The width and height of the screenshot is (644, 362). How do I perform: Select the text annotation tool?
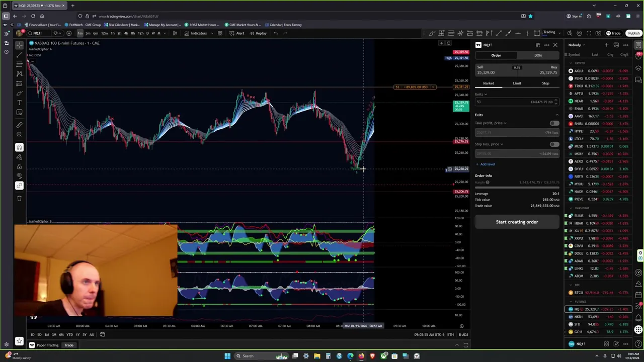[19, 103]
